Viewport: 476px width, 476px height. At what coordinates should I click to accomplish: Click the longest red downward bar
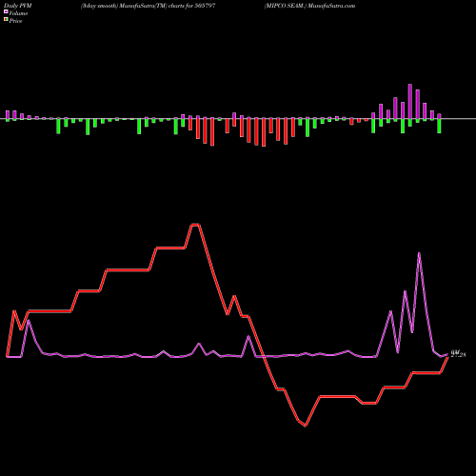[x=264, y=132]
